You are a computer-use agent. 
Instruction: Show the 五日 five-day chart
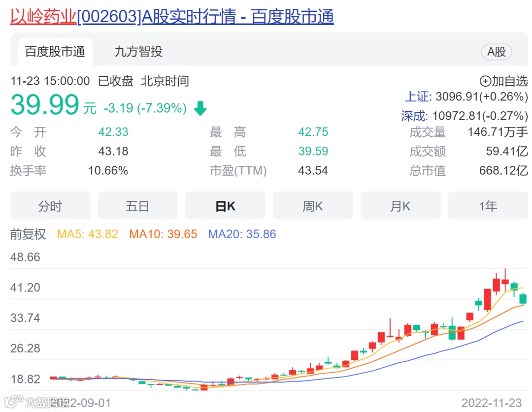tap(138, 205)
